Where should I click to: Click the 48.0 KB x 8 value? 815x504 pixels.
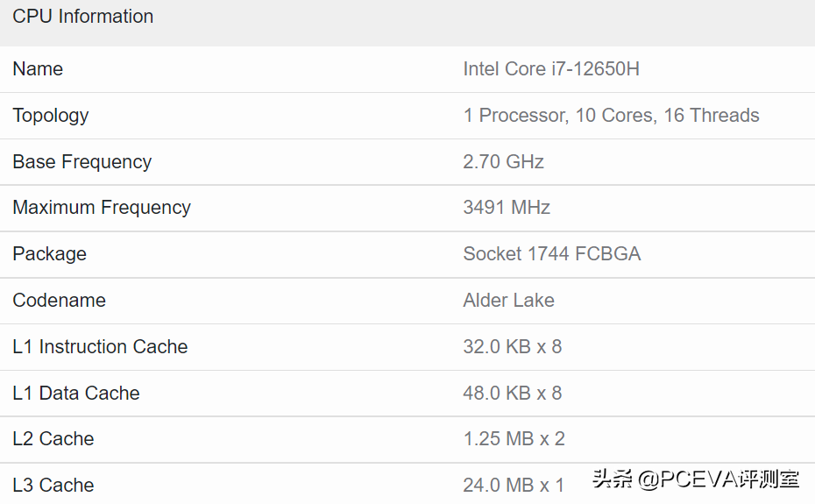[x=513, y=394]
